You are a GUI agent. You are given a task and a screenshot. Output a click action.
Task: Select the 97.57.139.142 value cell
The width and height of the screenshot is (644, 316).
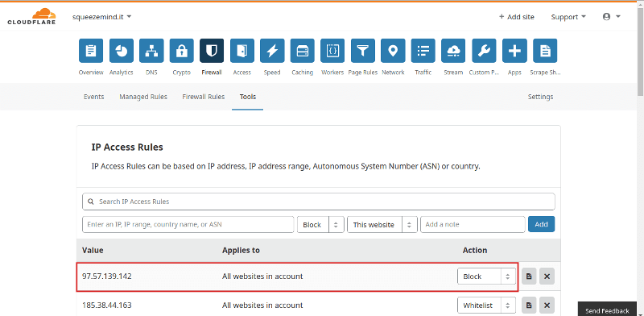tap(107, 276)
